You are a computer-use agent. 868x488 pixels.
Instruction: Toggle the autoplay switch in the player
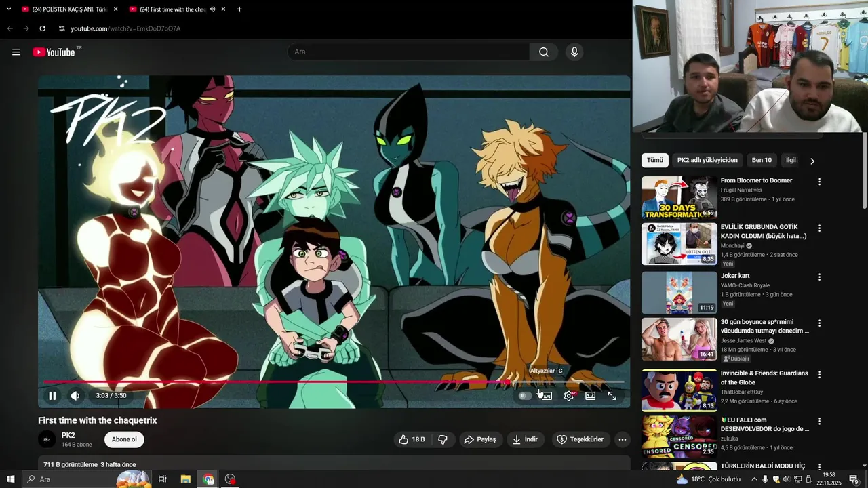525,396
